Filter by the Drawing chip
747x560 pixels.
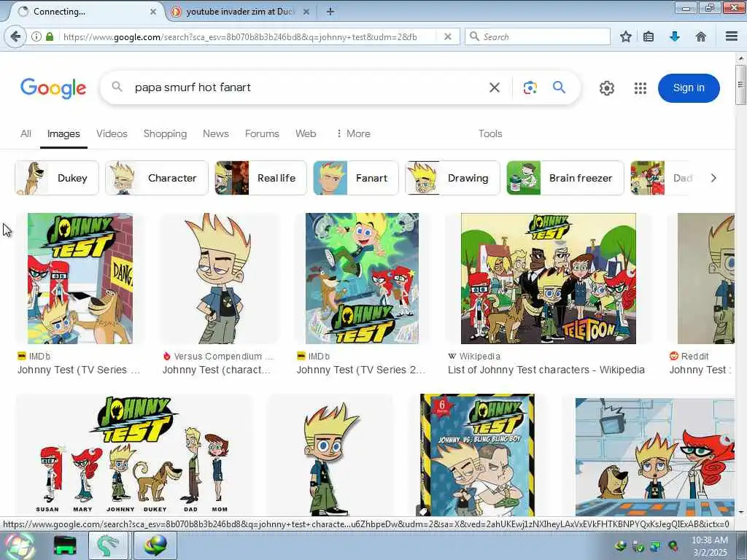pos(452,178)
